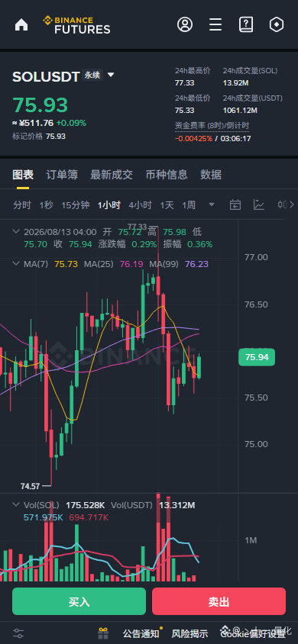Collapse the Vol indicator legend chevron

coord(16,505)
